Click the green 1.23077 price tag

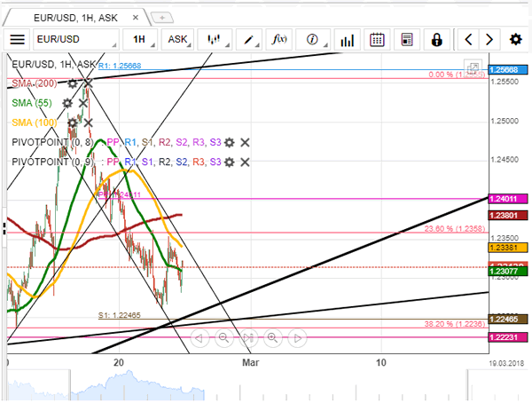(x=508, y=271)
